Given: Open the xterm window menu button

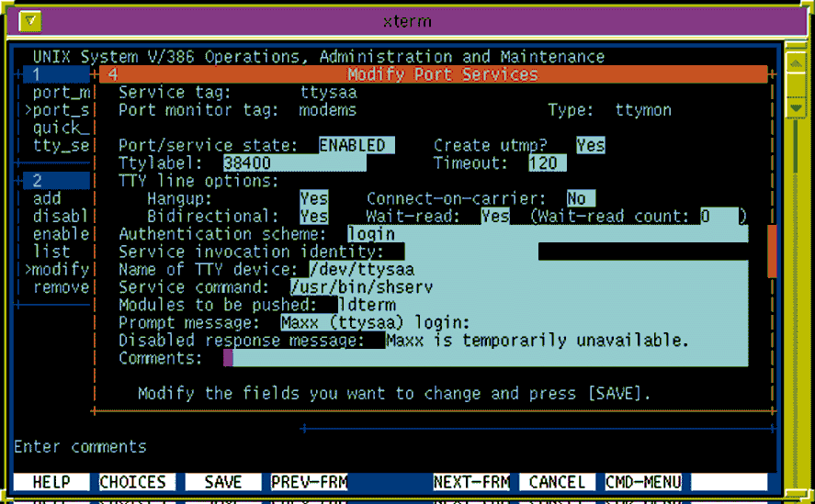Looking at the screenshot, I should pyautogui.click(x=30, y=20).
